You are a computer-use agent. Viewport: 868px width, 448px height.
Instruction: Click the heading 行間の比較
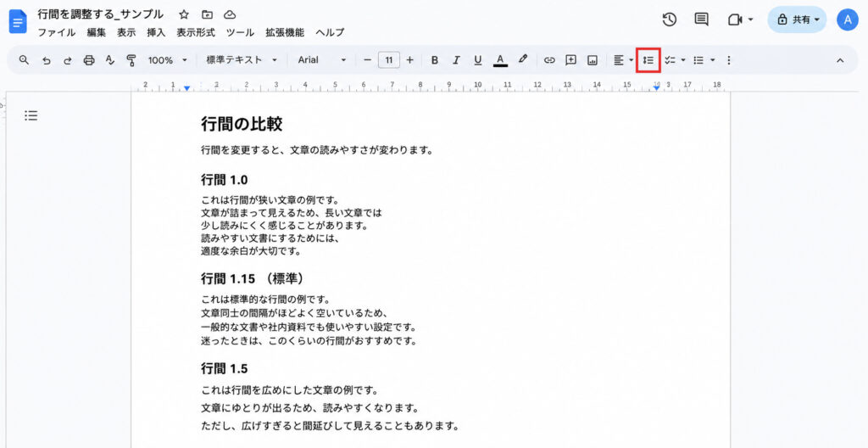pyautogui.click(x=242, y=124)
